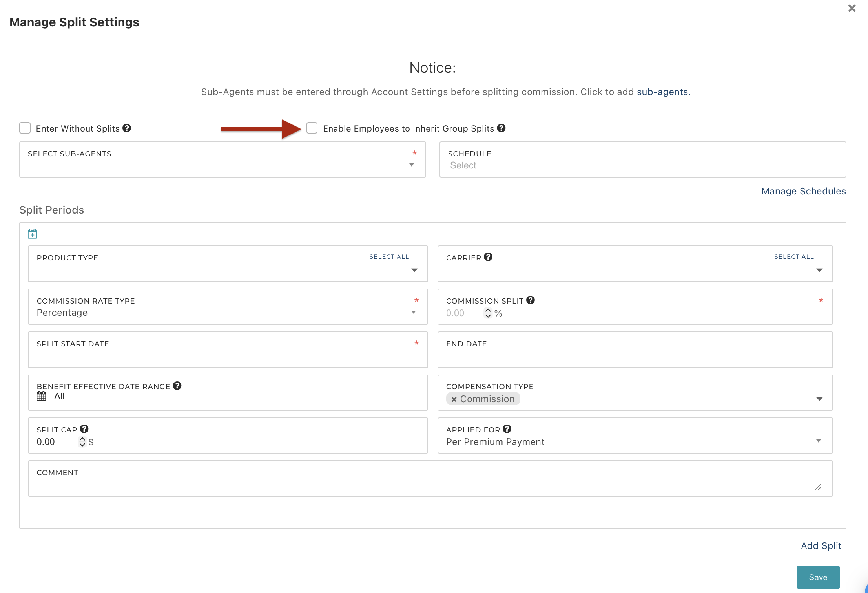The width and height of the screenshot is (868, 593).
Task: Open the Manage Schedules link
Action: (803, 191)
